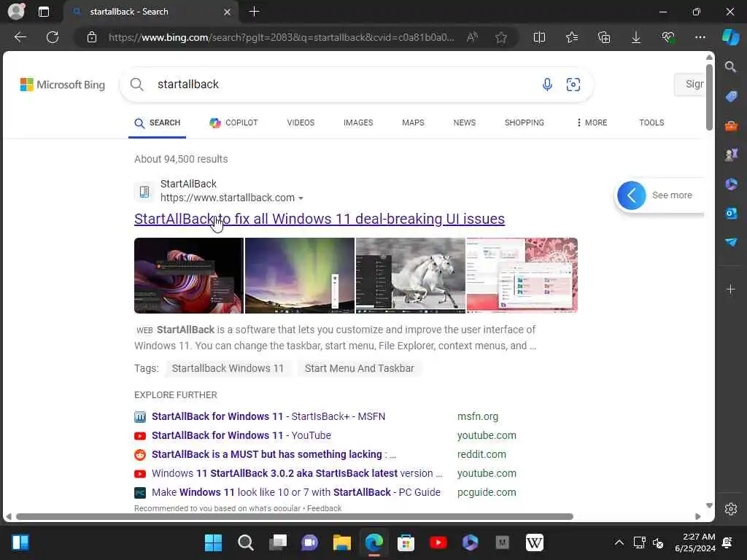View site information lock icon
Viewport: 747px width, 560px height.
tap(92, 37)
